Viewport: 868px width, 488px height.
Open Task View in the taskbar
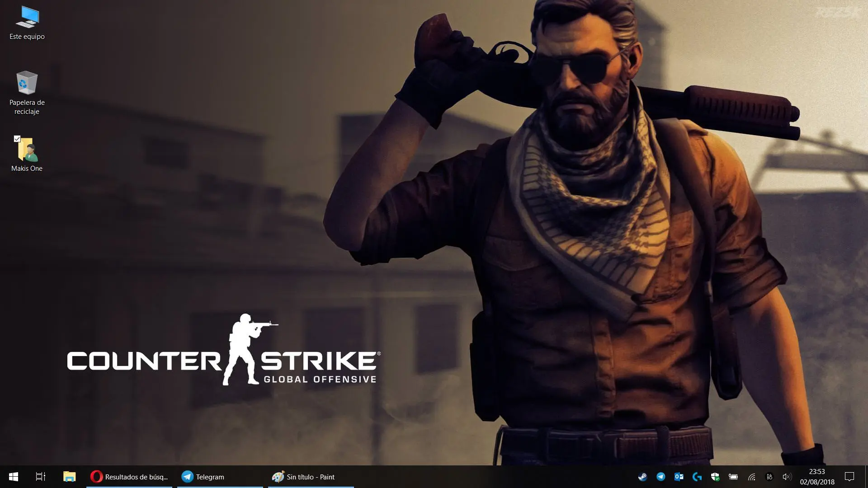(x=41, y=477)
